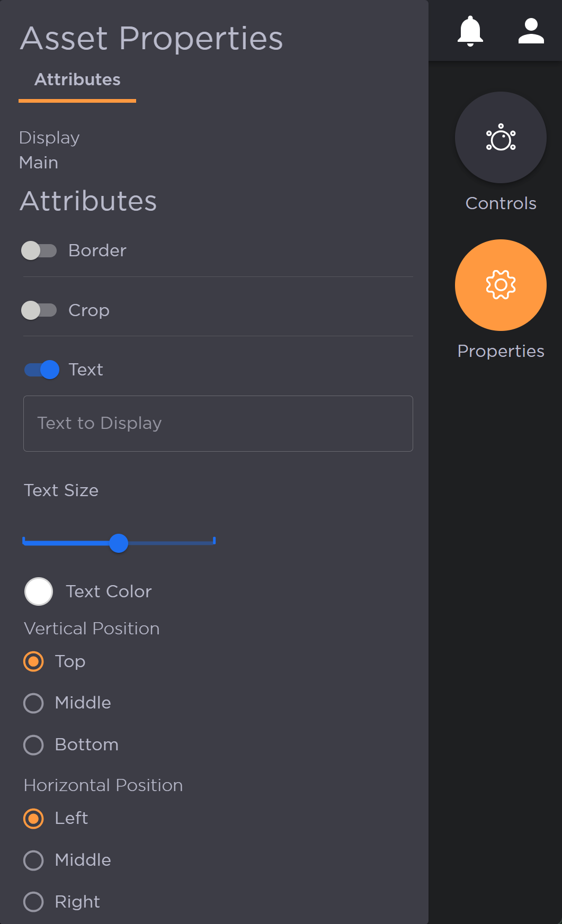Select the orange Properties gear icon

(500, 285)
